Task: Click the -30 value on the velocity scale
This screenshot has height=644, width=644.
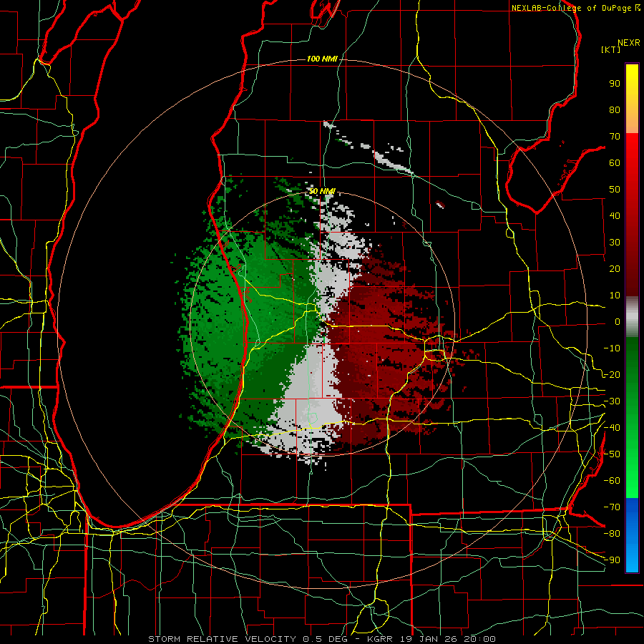Action: pyautogui.click(x=612, y=401)
